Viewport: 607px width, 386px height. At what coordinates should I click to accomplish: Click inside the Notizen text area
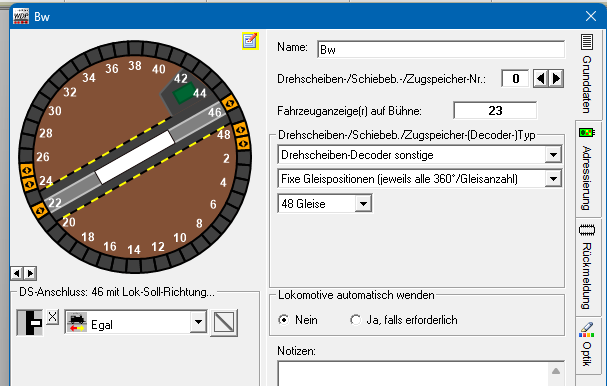point(413,374)
